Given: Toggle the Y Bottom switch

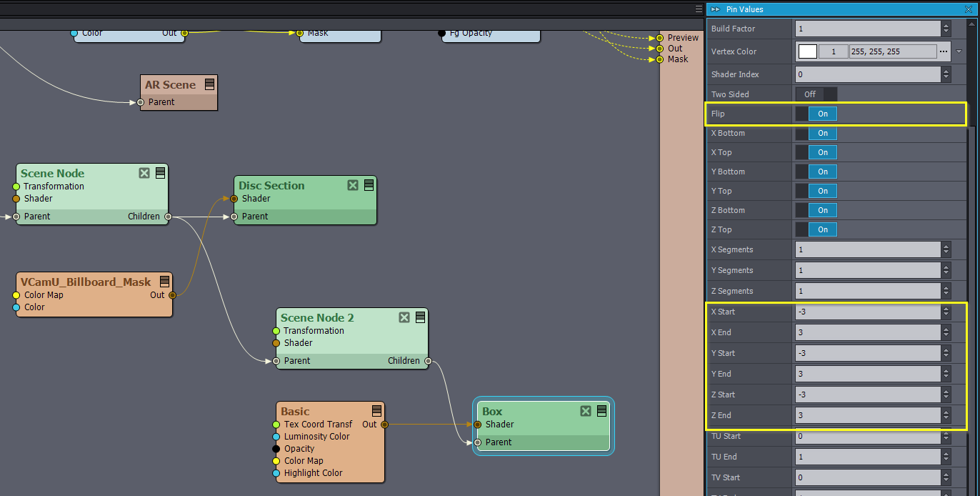Looking at the screenshot, I should click(816, 172).
